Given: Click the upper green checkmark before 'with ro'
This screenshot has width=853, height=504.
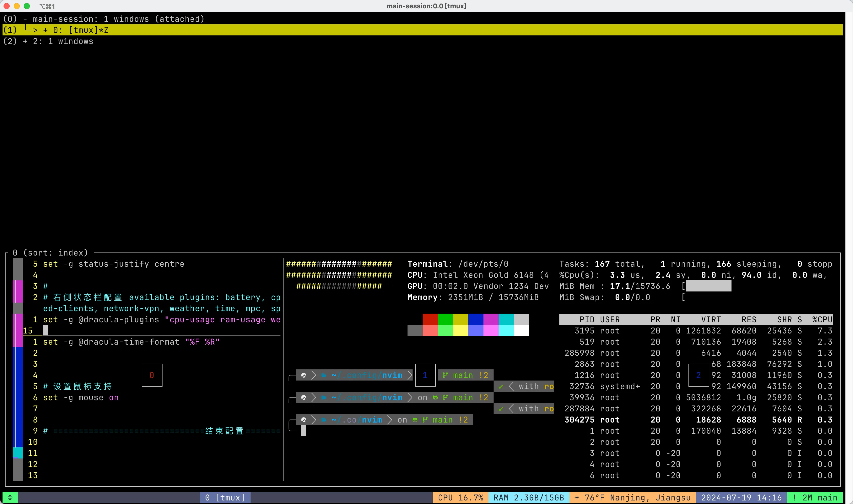Looking at the screenshot, I should [x=501, y=387].
